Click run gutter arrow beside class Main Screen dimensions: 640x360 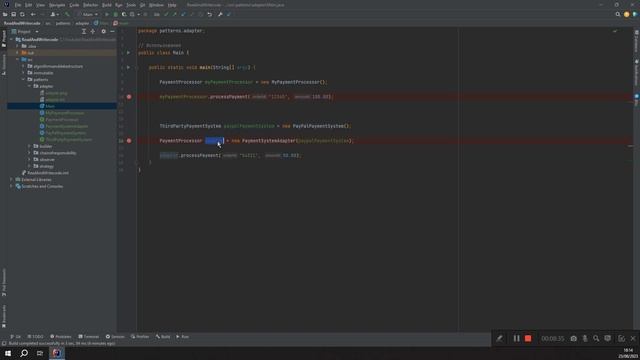[x=128, y=53]
